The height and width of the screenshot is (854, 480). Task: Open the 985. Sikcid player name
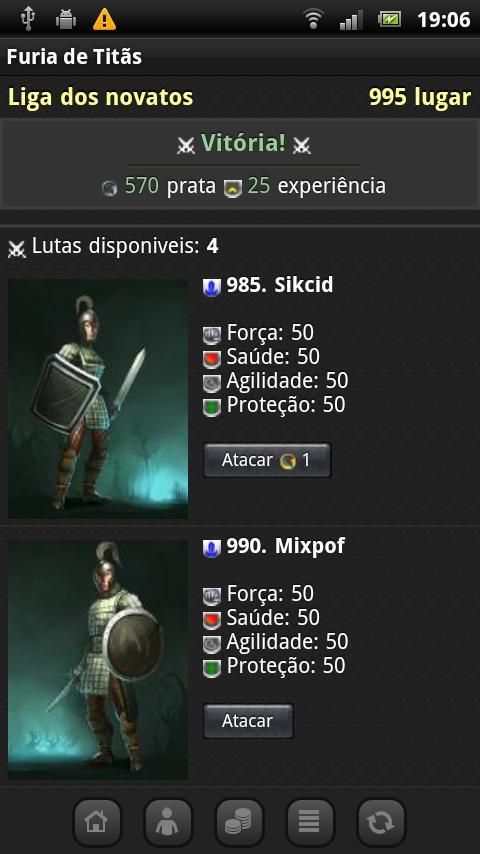(280, 285)
